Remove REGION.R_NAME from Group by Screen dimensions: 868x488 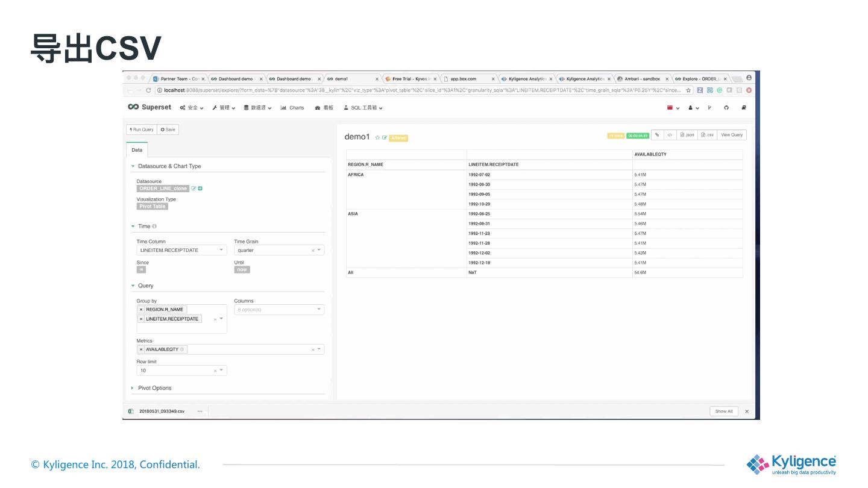pos(141,310)
